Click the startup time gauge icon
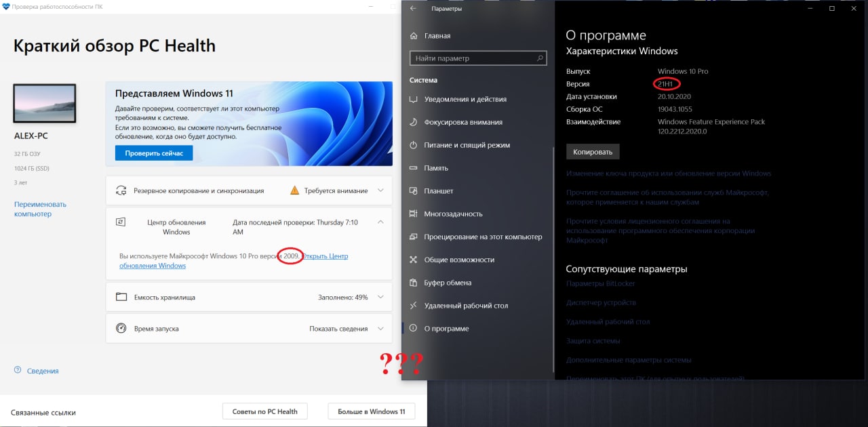The width and height of the screenshot is (868, 427). (121, 328)
